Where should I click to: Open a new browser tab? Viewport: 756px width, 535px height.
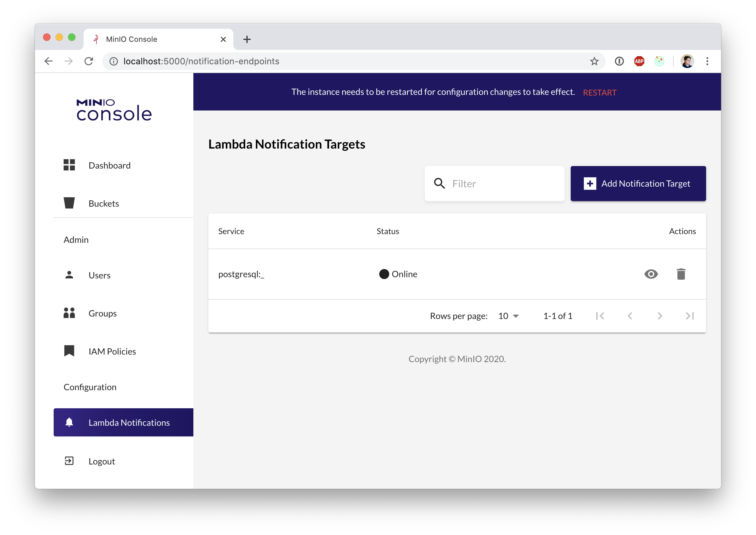[247, 39]
